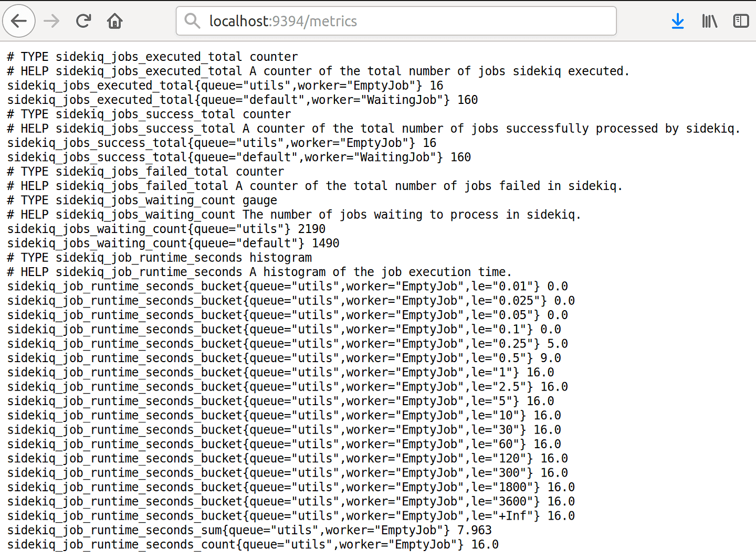Click the runtime_seconds_count 16.0 line
Image resolution: width=756 pixels, height=560 pixels.
[253, 544]
